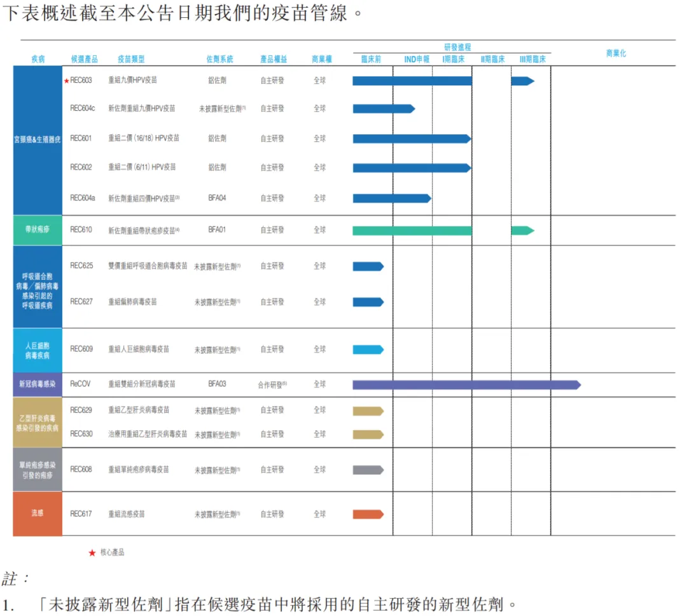The height and width of the screenshot is (616, 687).
Task: Click the gray REC608 progress arrow
Action: click(x=368, y=470)
